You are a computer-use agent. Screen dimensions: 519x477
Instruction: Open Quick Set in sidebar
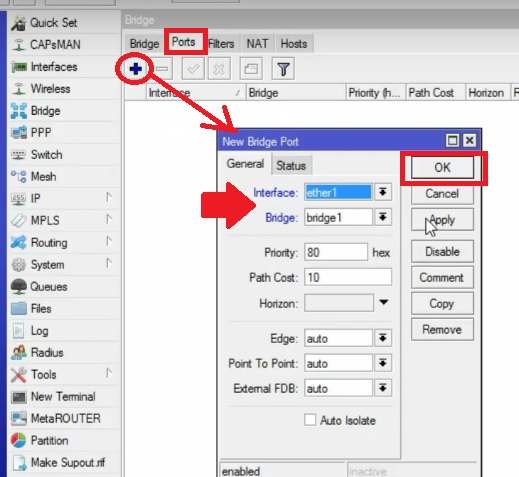pyautogui.click(x=63, y=23)
